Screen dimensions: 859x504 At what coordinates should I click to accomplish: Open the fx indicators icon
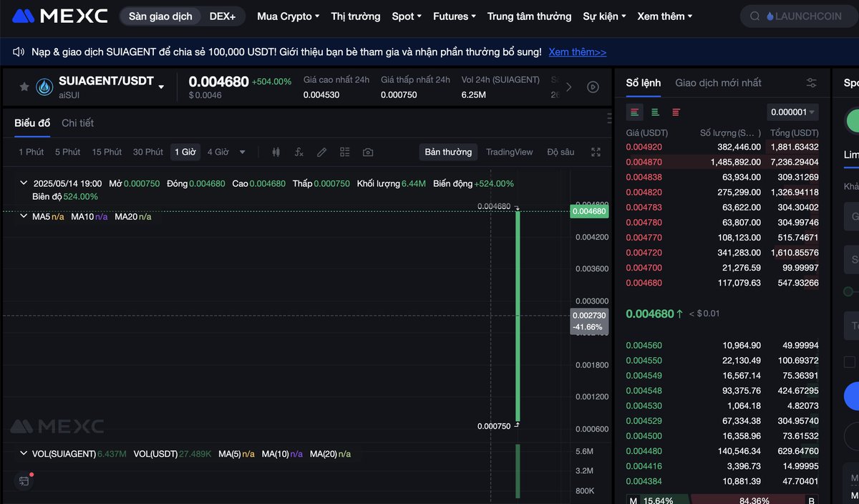(299, 152)
